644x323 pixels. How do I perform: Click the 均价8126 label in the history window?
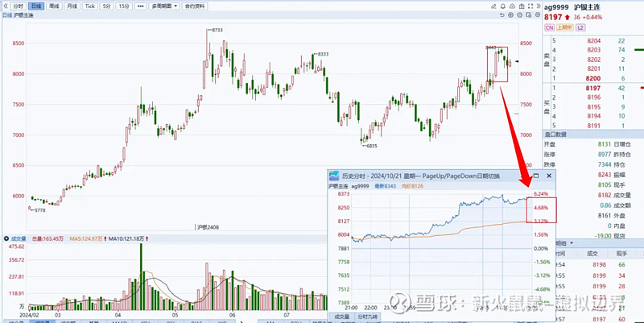point(412,186)
